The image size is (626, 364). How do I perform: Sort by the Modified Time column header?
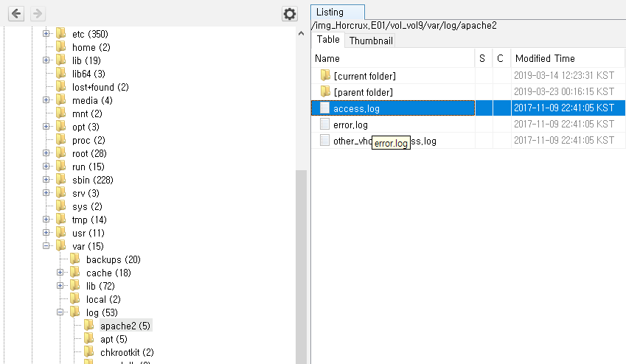(x=568, y=58)
